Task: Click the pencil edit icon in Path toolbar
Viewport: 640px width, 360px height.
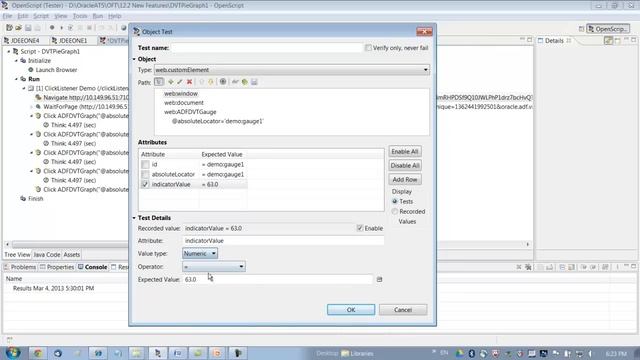Action: tap(180, 82)
